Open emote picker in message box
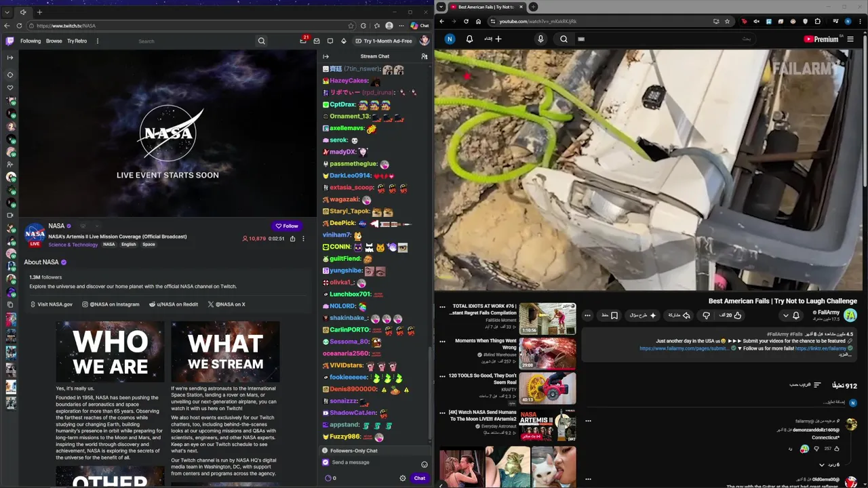868x488 pixels. (425, 464)
